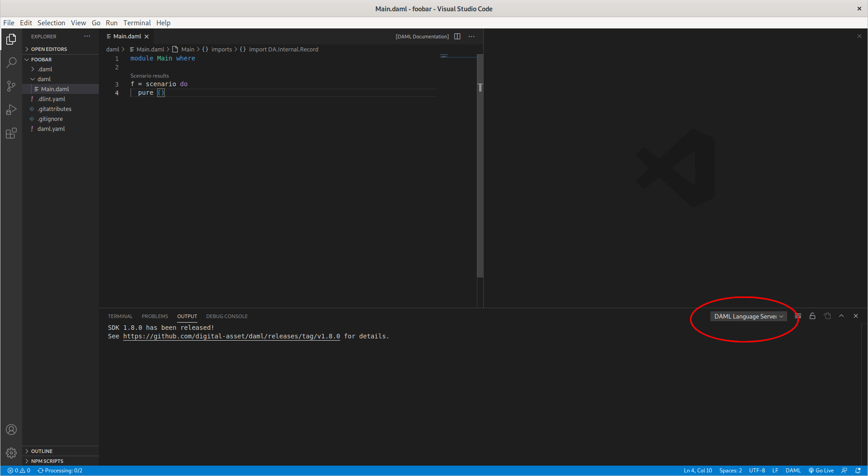
Task: Click the Scenario results code lens
Action: (x=149, y=76)
